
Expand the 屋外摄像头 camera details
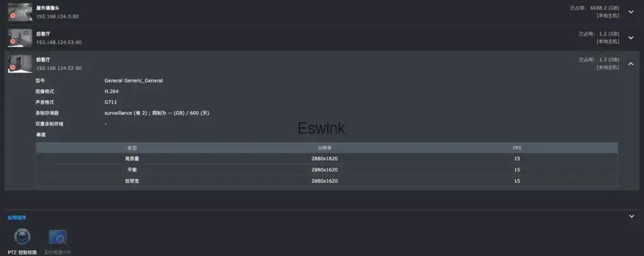(x=631, y=12)
